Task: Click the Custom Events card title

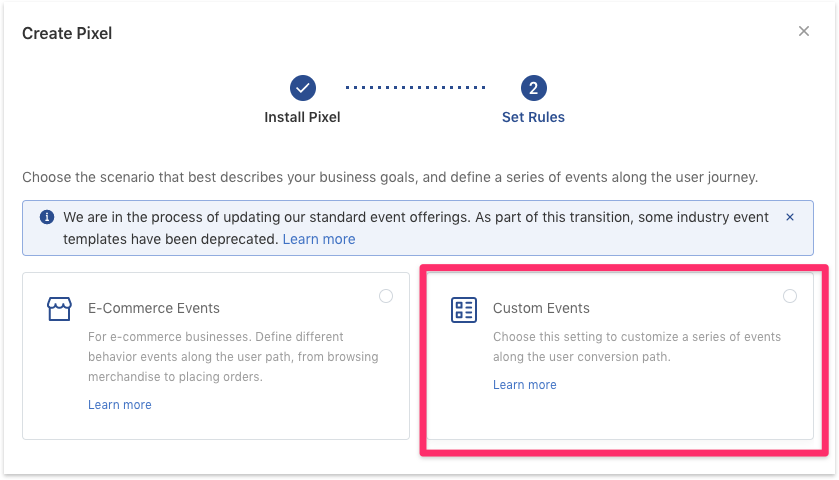Action: tap(541, 308)
